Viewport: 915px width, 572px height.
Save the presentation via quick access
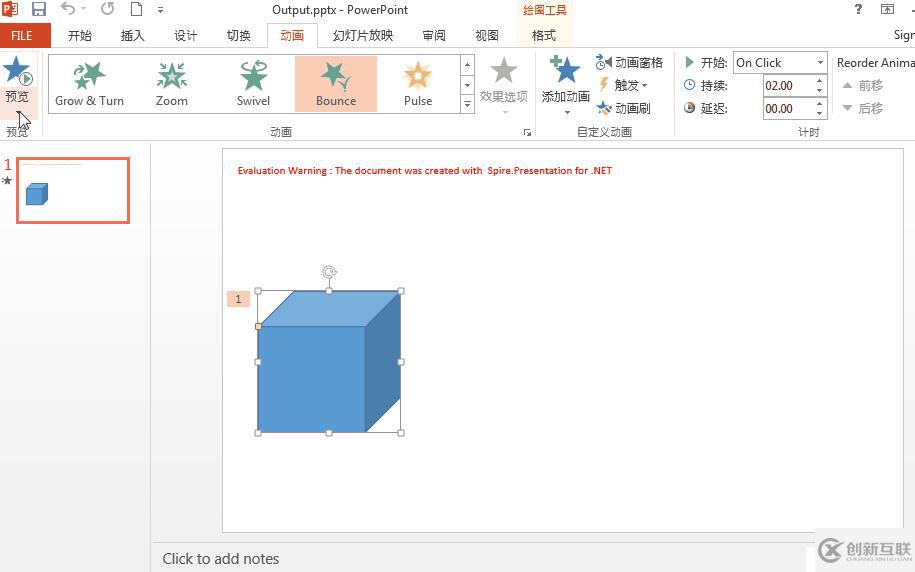[39, 9]
